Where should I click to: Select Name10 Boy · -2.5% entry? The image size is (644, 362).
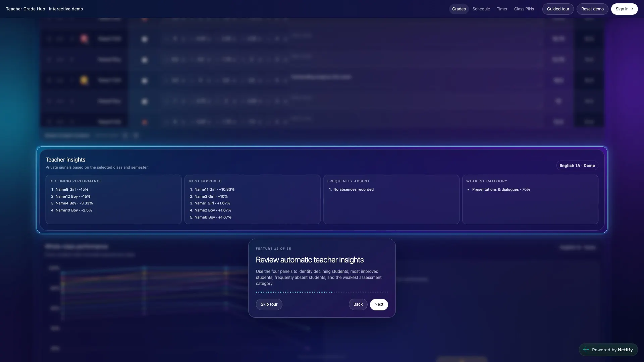[x=74, y=210]
